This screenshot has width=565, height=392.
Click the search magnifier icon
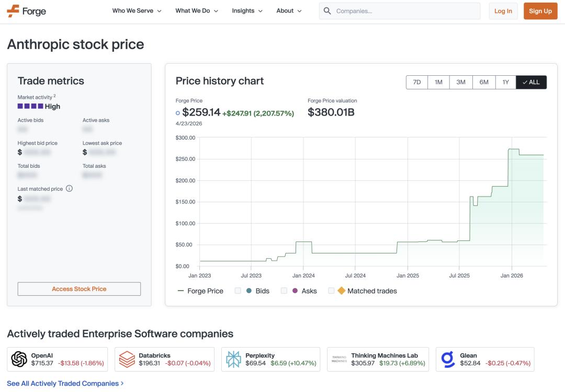[327, 10]
